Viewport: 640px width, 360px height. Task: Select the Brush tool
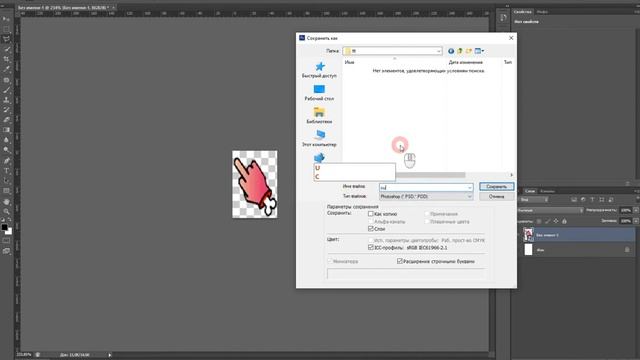click(6, 90)
